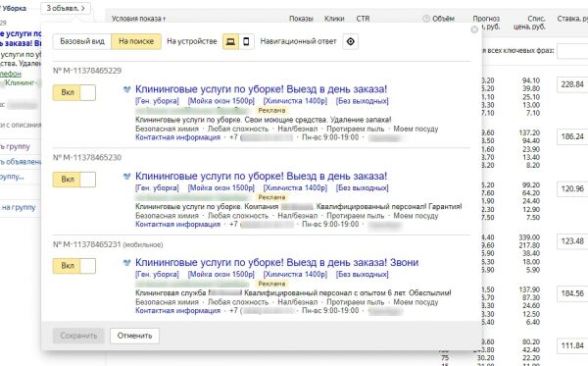This screenshot has width=588, height=366.
Task: Click the heart favicon on ad M-11378465230
Action: click(127, 176)
